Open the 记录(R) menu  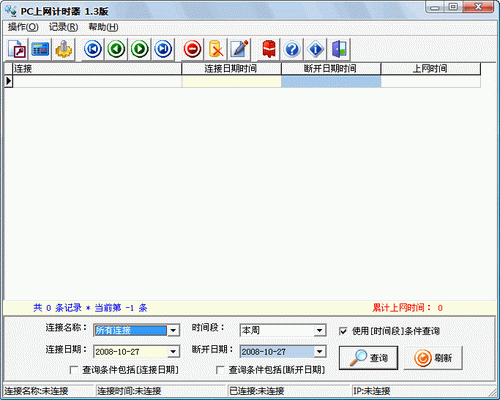click(63, 27)
